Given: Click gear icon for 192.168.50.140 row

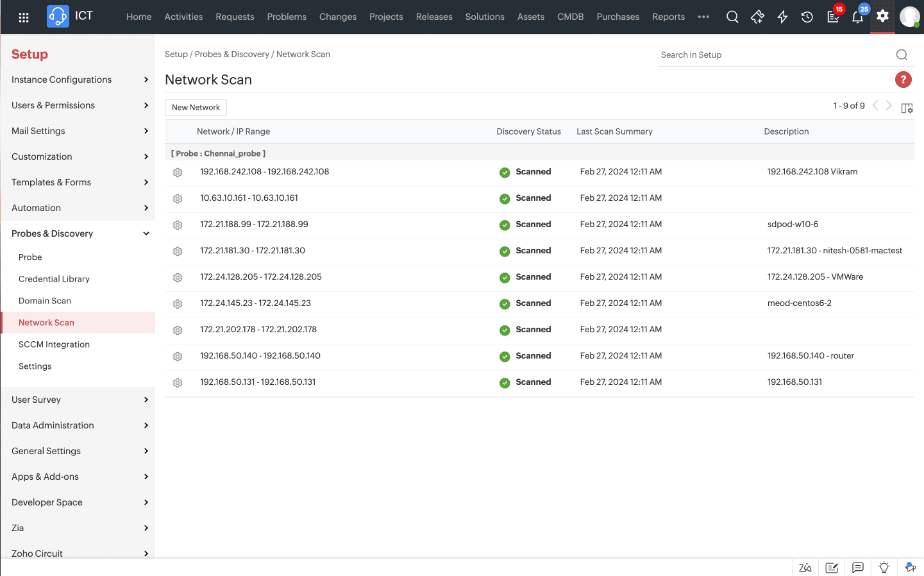Looking at the screenshot, I should tap(178, 357).
